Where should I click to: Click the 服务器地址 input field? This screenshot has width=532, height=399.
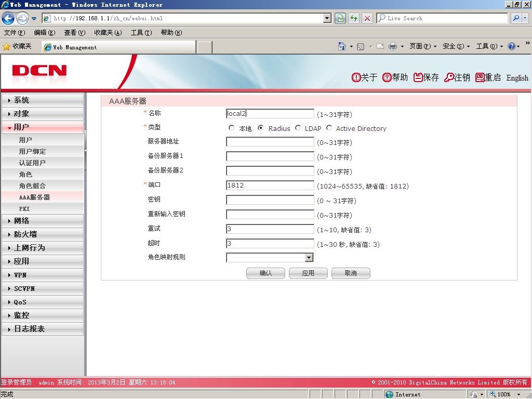[x=270, y=142]
